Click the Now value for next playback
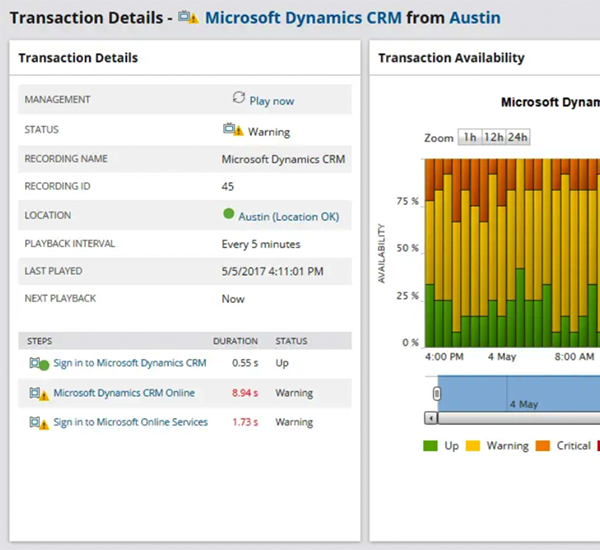Viewport: 600px width, 550px height. click(x=233, y=299)
